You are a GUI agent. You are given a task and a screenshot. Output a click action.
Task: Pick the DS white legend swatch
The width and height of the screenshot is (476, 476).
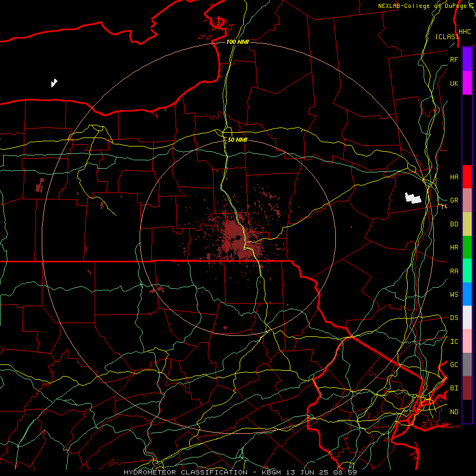point(467,317)
